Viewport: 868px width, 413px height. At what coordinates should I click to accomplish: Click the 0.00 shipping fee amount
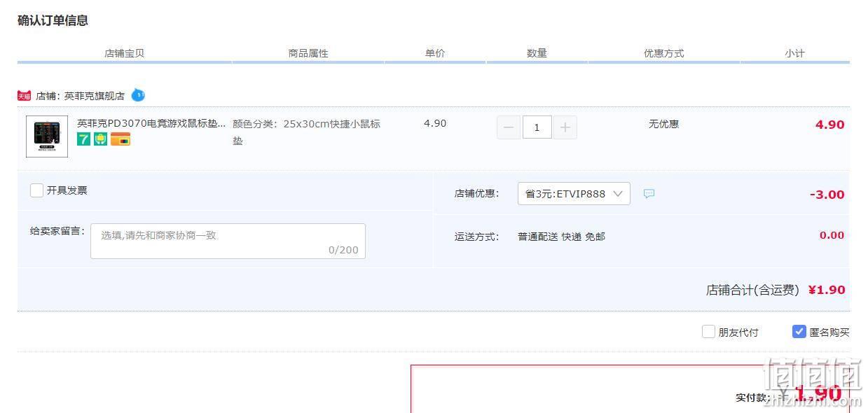pos(832,235)
